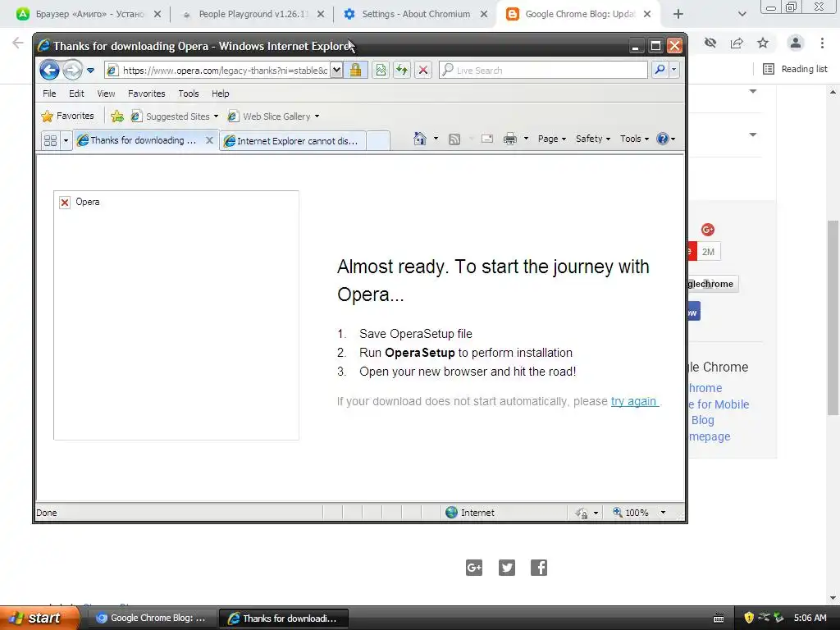The height and width of the screenshot is (630, 840).
Task: Open the Safety dropdown menu
Action: (592, 139)
